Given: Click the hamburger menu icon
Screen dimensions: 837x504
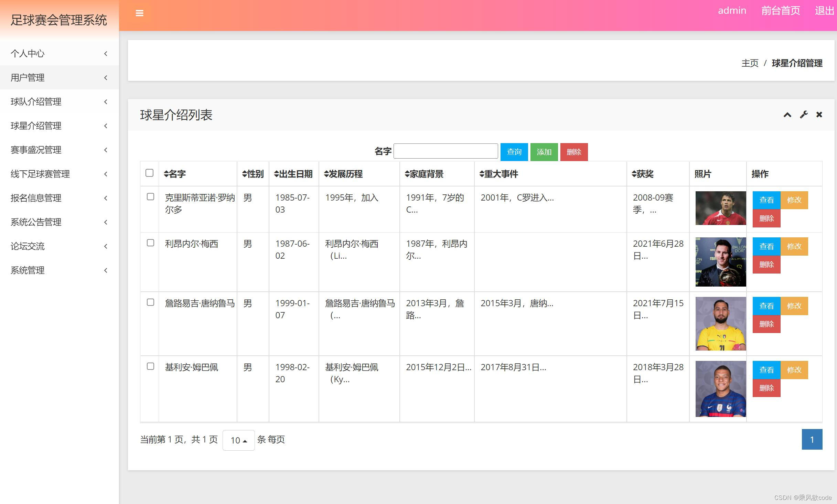Looking at the screenshot, I should pyautogui.click(x=140, y=13).
